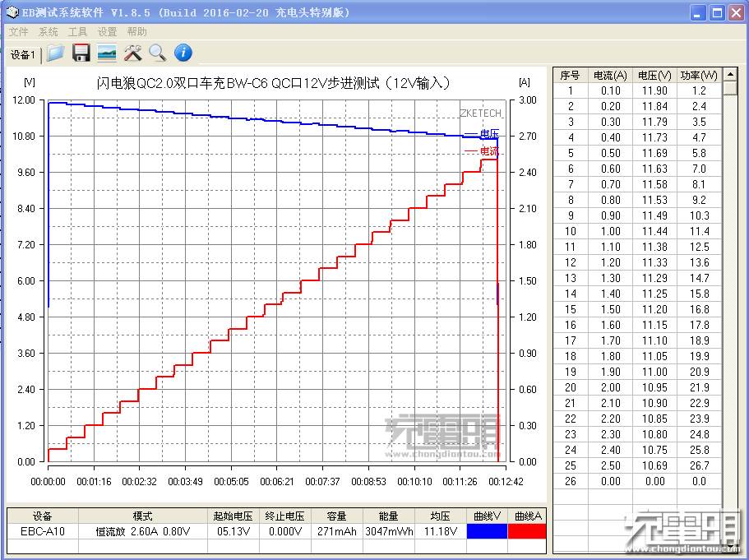Click the 均压 column header
749x560 pixels.
[x=441, y=516]
